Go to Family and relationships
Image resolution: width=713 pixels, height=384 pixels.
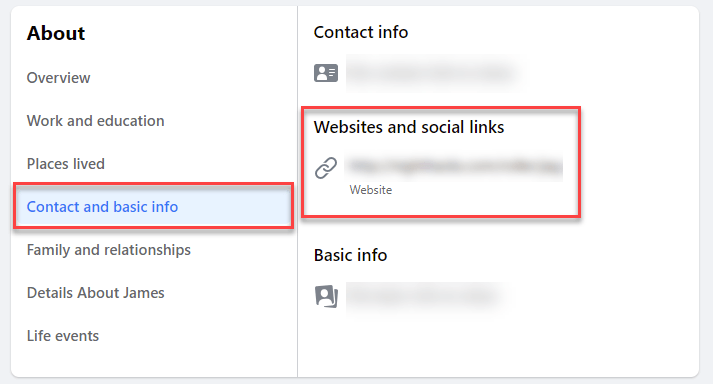[109, 250]
